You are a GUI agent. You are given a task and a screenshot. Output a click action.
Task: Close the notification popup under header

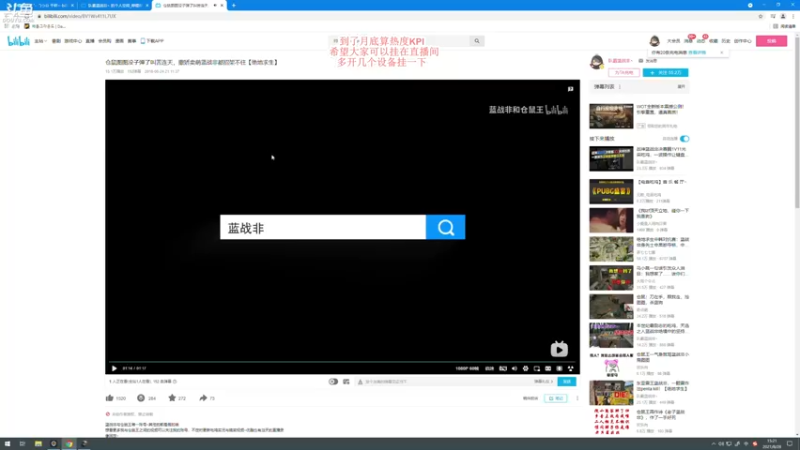coord(721,53)
